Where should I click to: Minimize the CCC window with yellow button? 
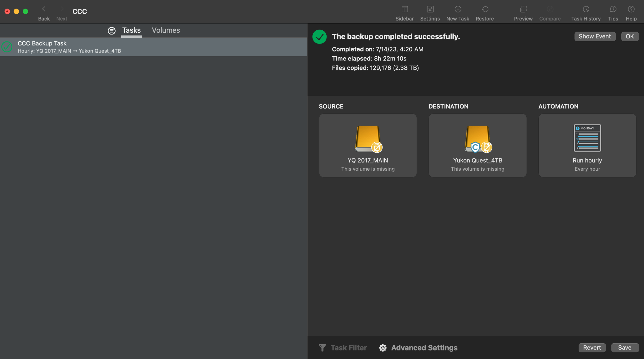(x=16, y=11)
